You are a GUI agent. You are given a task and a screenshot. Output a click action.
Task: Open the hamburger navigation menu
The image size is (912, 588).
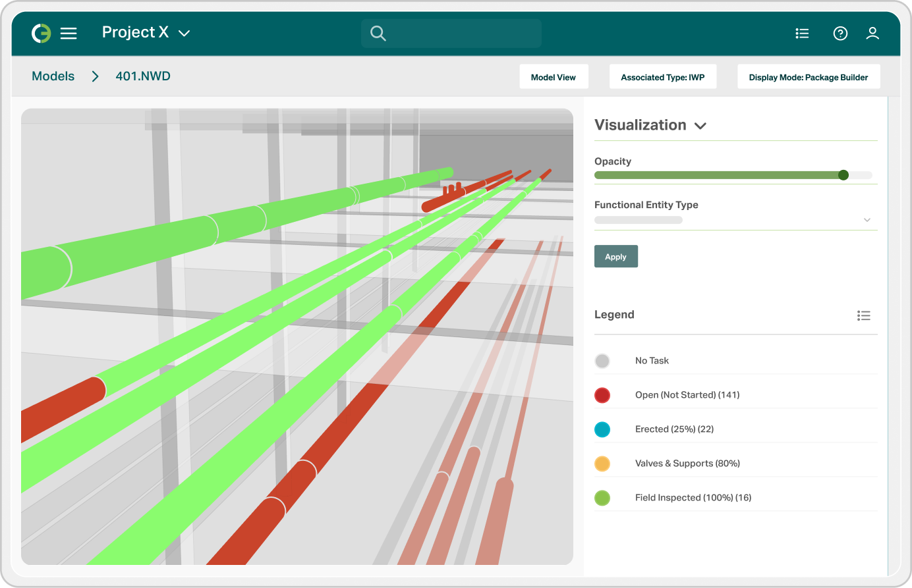[x=69, y=32]
